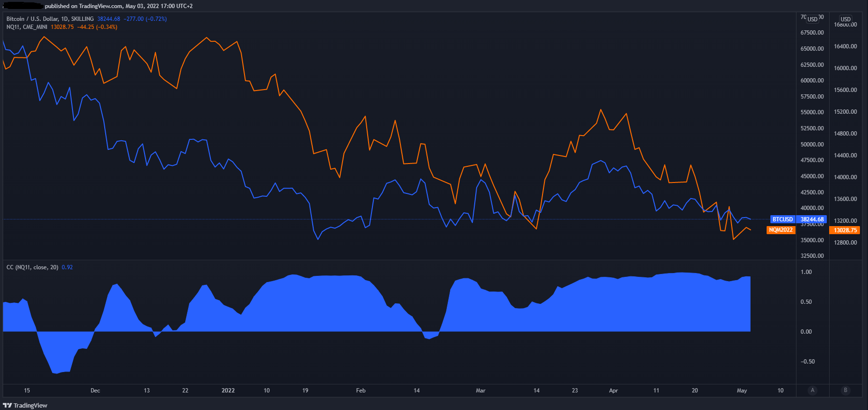Screen dimensions: 868x410
Task: Click the 32500.00 level on the Bitcoin axis
Action: (812, 256)
